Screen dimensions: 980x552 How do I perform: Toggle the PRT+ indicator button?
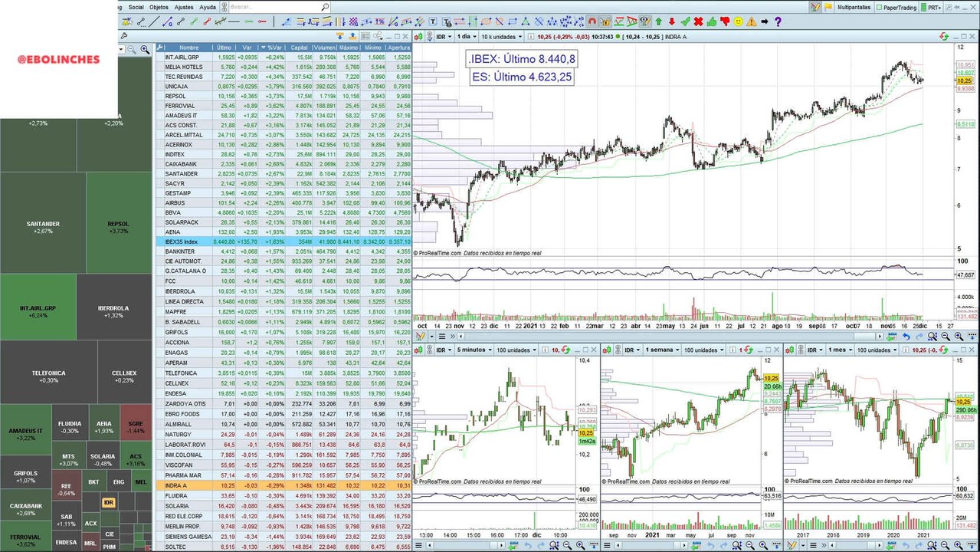pos(931,7)
